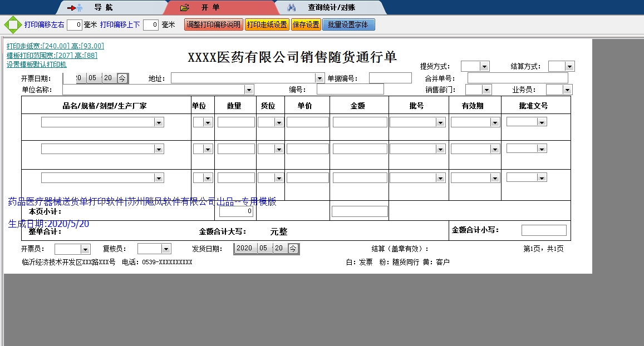
Task: Open the 查询统计/对账 tab
Action: coord(331,8)
